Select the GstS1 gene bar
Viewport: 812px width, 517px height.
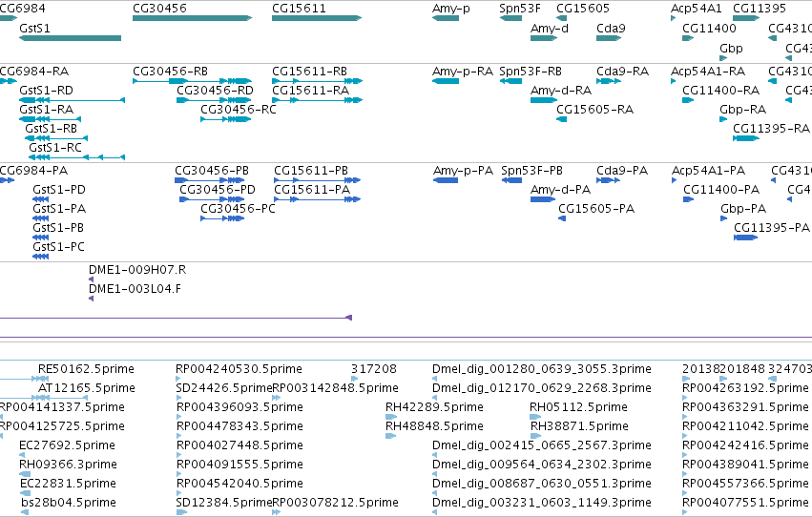click(70, 38)
